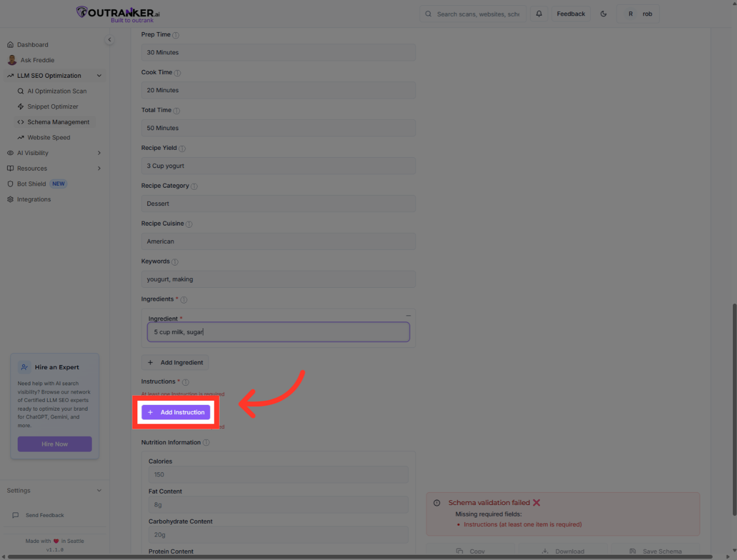Click the Schema Management code icon
This screenshot has width=737, height=560.
(21, 122)
